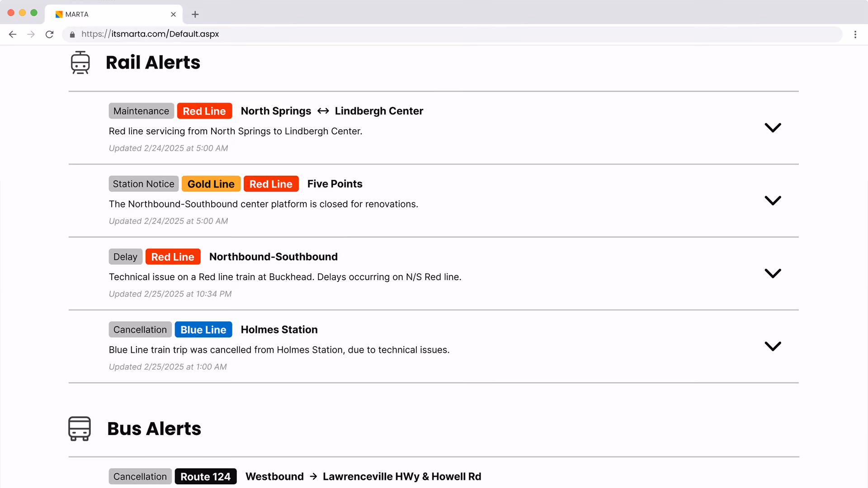This screenshot has width=868, height=488.
Task: Expand the Red Line maintenance alert
Action: coord(773,128)
